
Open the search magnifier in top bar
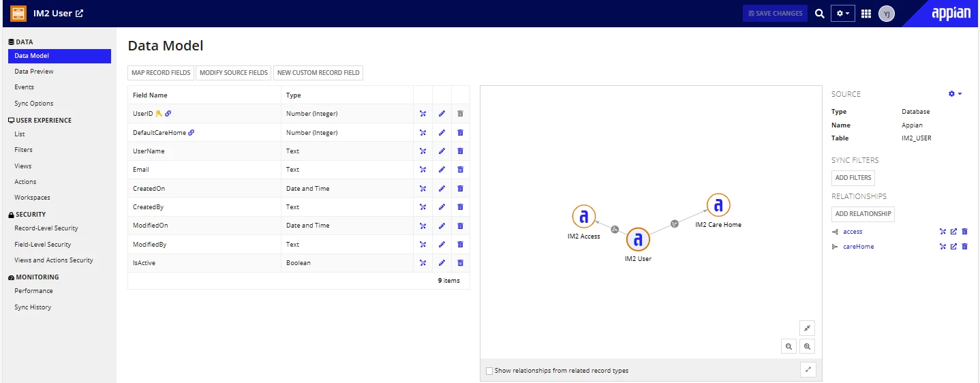(x=819, y=14)
